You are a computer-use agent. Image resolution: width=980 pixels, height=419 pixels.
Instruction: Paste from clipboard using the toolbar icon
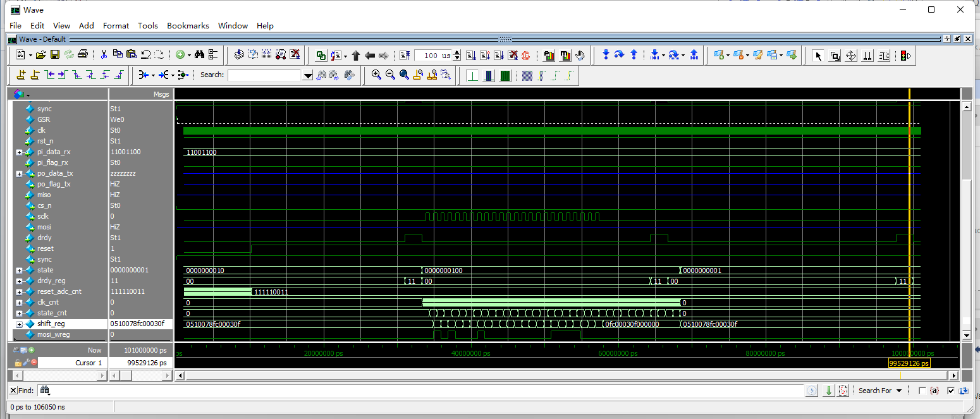point(131,55)
